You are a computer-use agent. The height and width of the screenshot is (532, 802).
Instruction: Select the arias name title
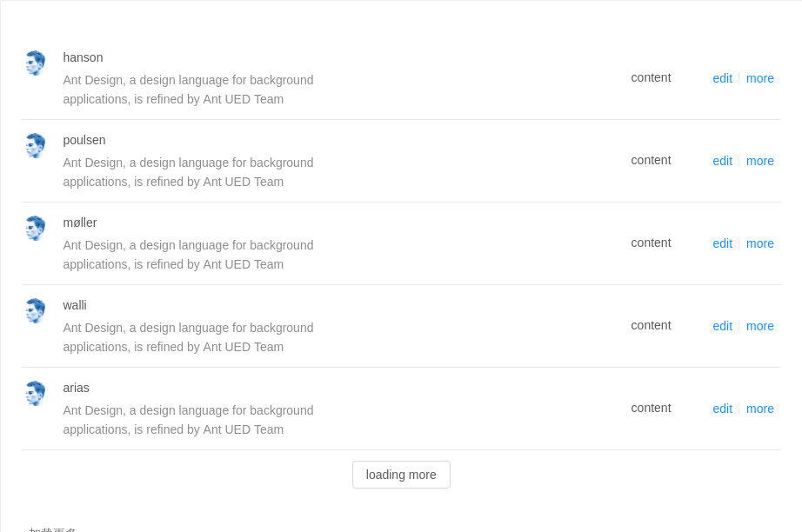pos(76,388)
